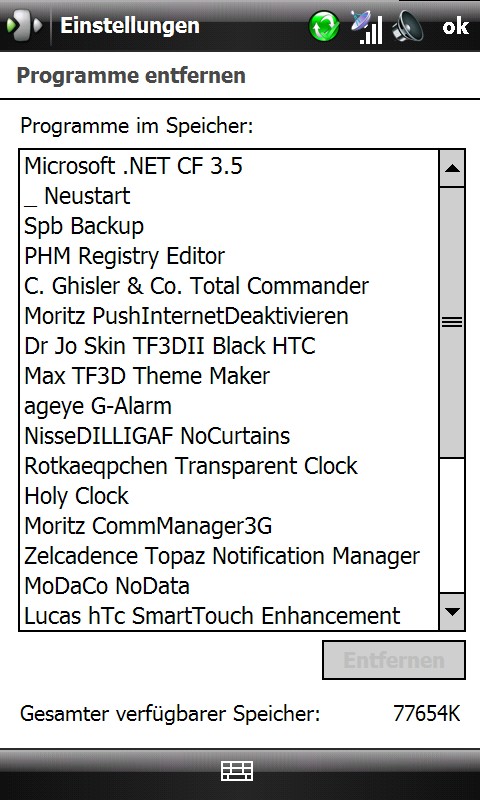Open the signal strength connectivity icon

pyautogui.click(x=367, y=27)
